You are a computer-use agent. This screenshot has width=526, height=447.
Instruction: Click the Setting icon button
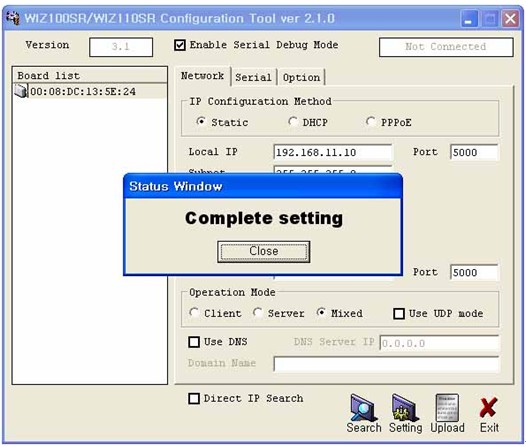(405, 407)
